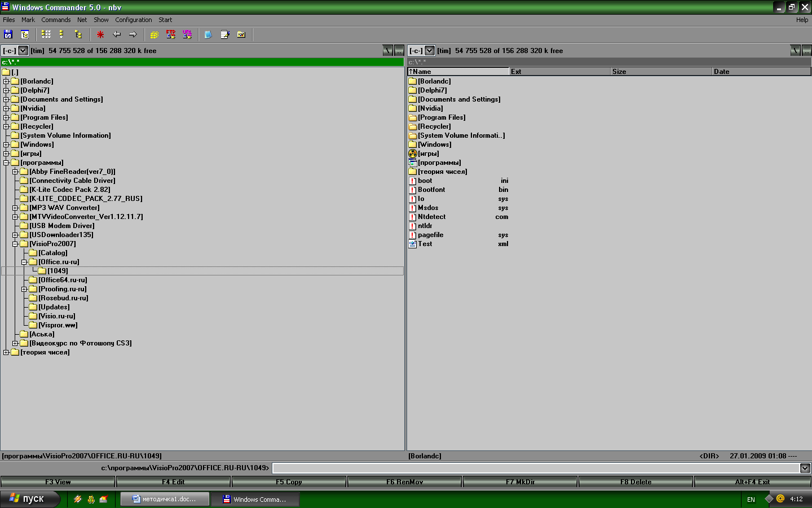Sort by the Date column header

(x=762, y=72)
